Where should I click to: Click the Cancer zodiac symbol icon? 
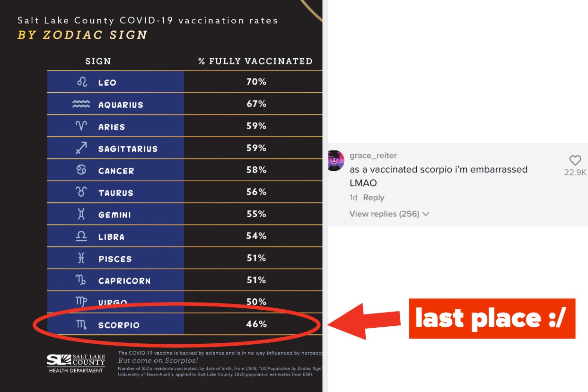(x=81, y=170)
